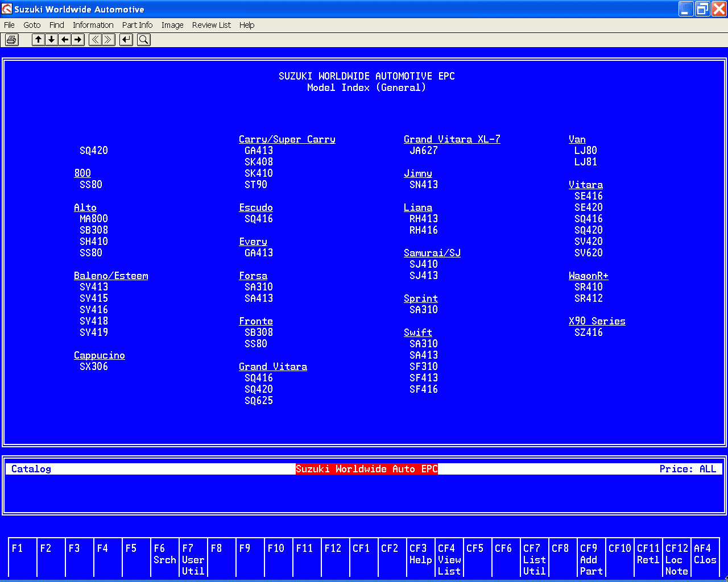Click the down arrow toolbar button

[52, 40]
